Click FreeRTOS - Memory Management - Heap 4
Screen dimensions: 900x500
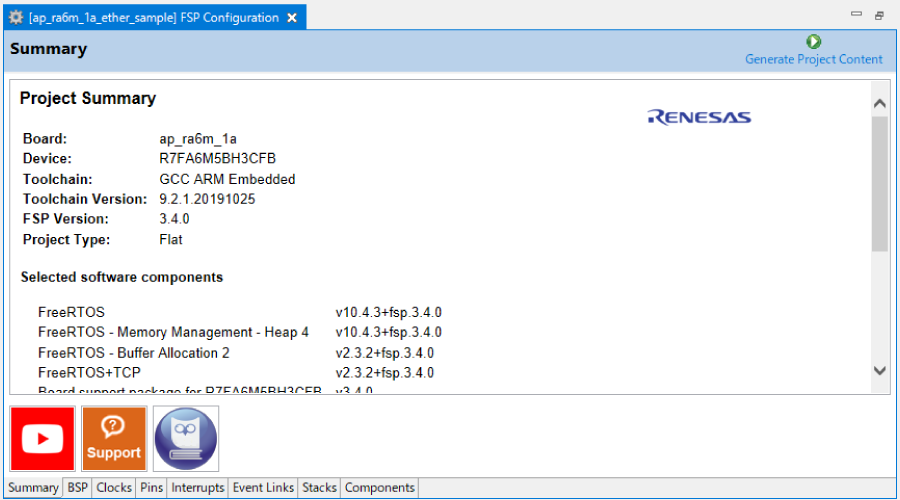coord(173,332)
